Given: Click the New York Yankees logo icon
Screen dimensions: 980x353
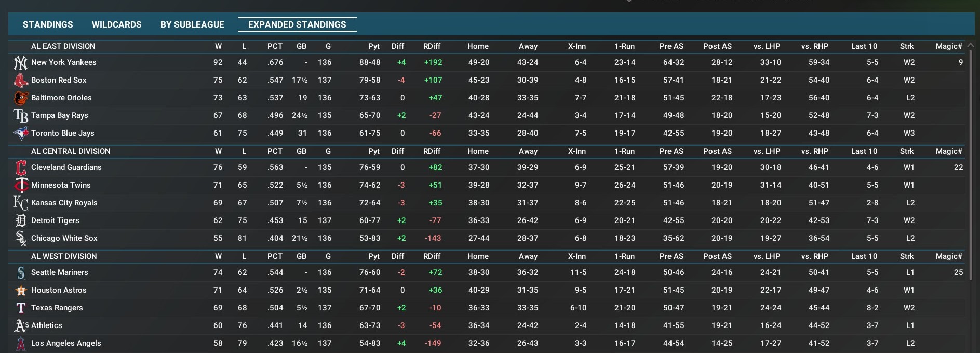Looking at the screenshot, I should (x=20, y=63).
